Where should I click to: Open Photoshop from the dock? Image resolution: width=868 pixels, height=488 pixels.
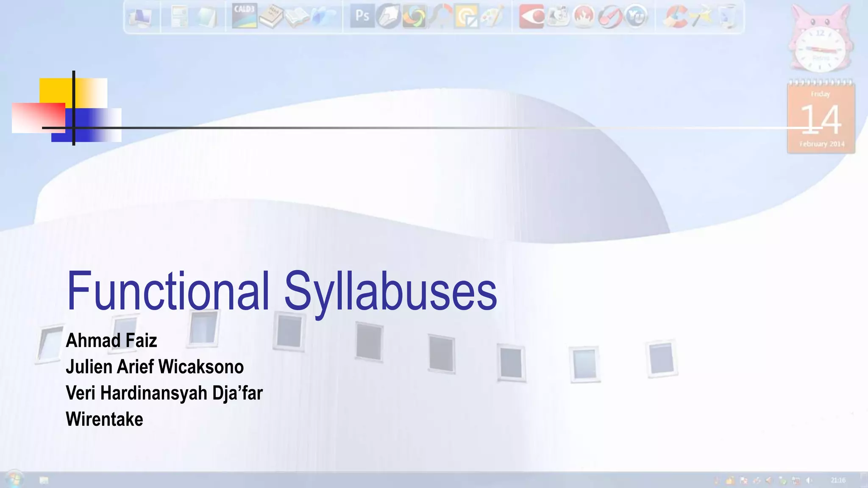point(362,16)
